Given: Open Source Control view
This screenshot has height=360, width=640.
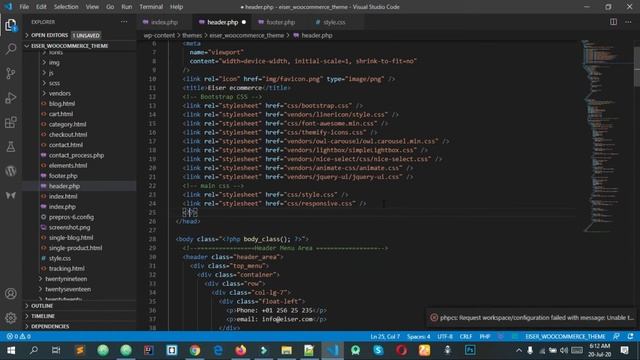Looking at the screenshot, I should click(x=11, y=73).
